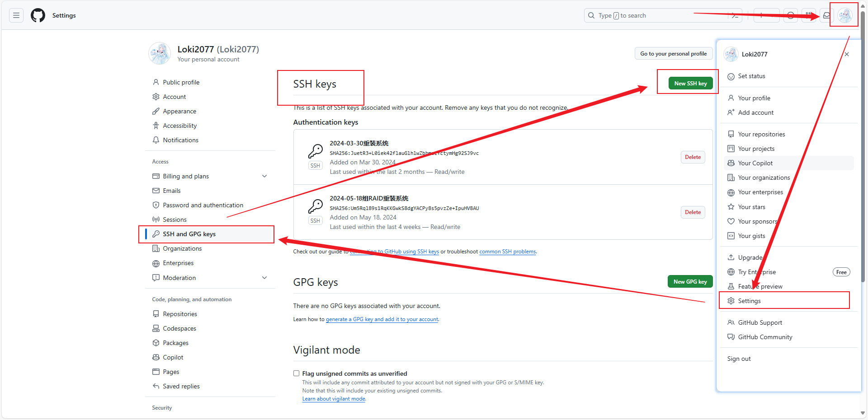Open GitHub Support from the user menu
868x420 pixels.
point(789,322)
